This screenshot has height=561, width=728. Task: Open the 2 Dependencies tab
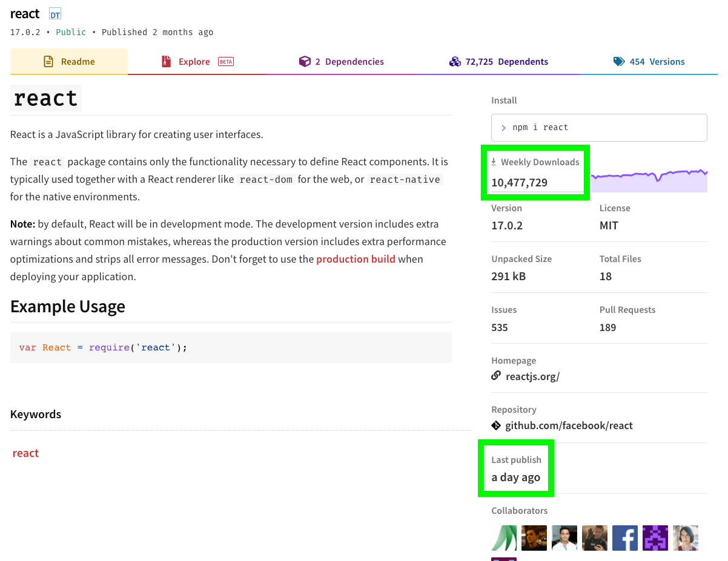tap(342, 62)
